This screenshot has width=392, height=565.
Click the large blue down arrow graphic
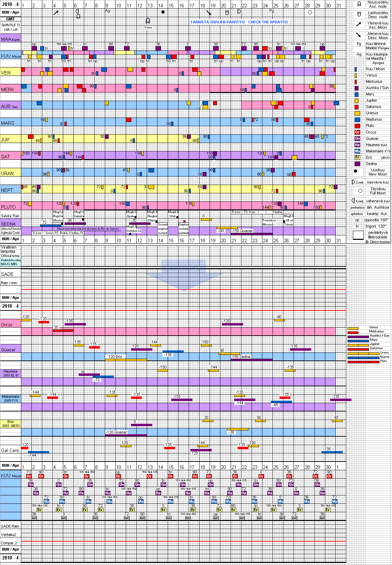coord(183,275)
